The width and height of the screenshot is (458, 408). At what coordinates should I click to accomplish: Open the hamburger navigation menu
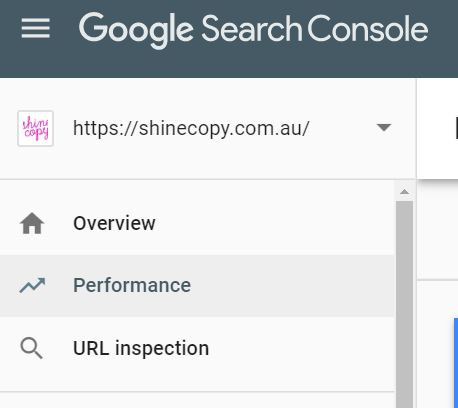tap(36, 28)
